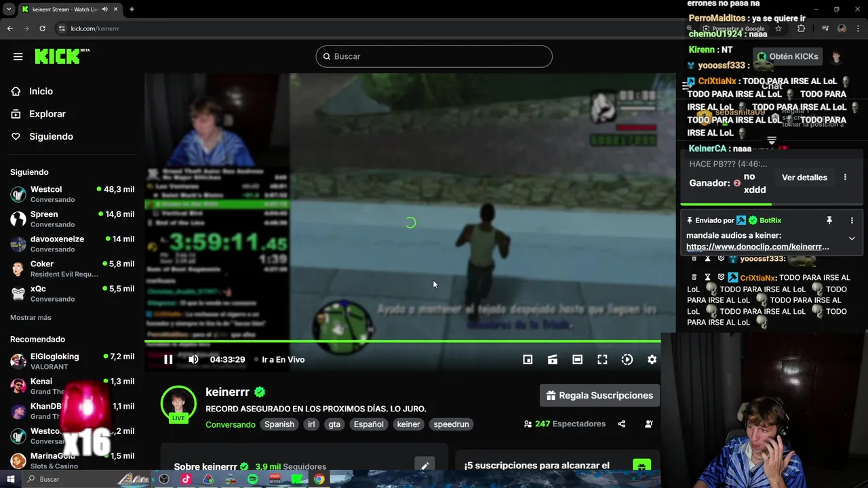Navigate to Inicio
This screenshot has width=868, height=488.
pyautogui.click(x=41, y=91)
